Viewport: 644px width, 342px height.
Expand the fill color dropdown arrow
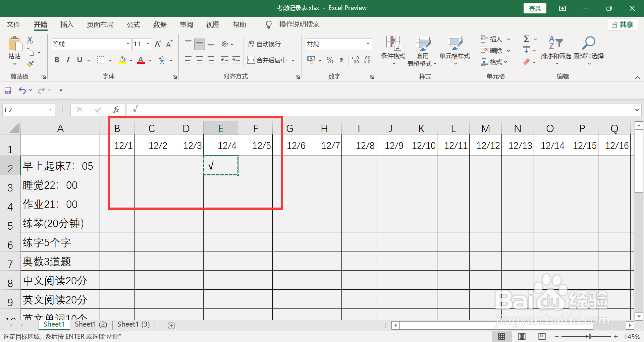tap(131, 60)
